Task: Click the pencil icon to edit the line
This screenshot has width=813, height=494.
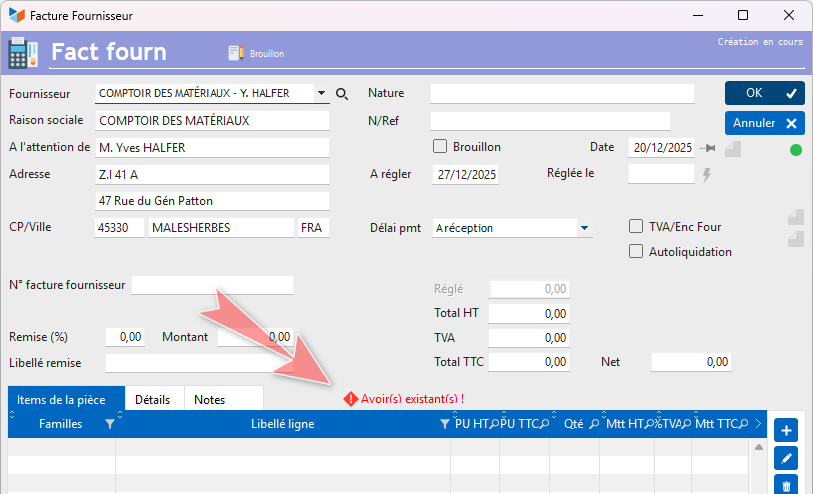Action: (x=786, y=458)
